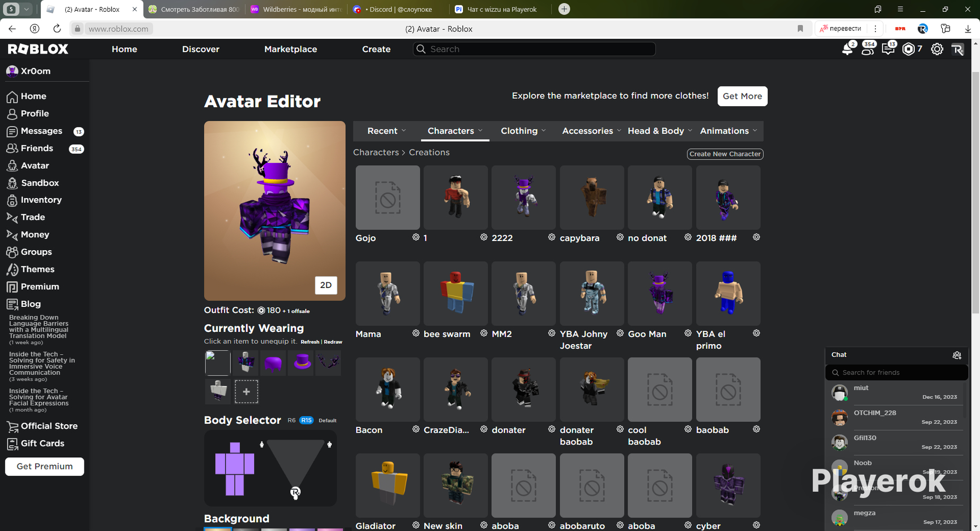Click the Get Premium button

pos(45,466)
